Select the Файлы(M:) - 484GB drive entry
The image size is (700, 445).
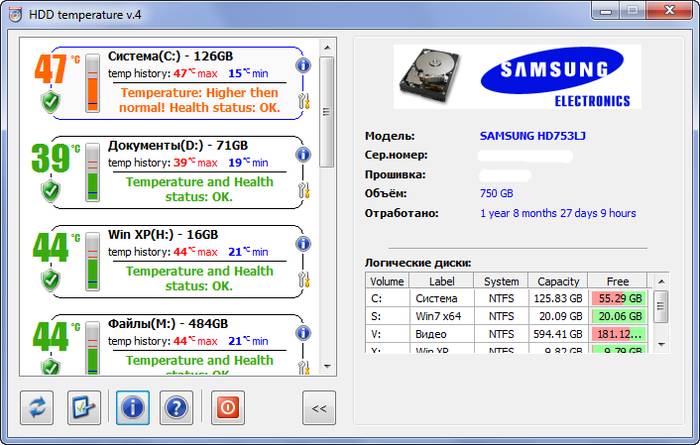[167, 324]
